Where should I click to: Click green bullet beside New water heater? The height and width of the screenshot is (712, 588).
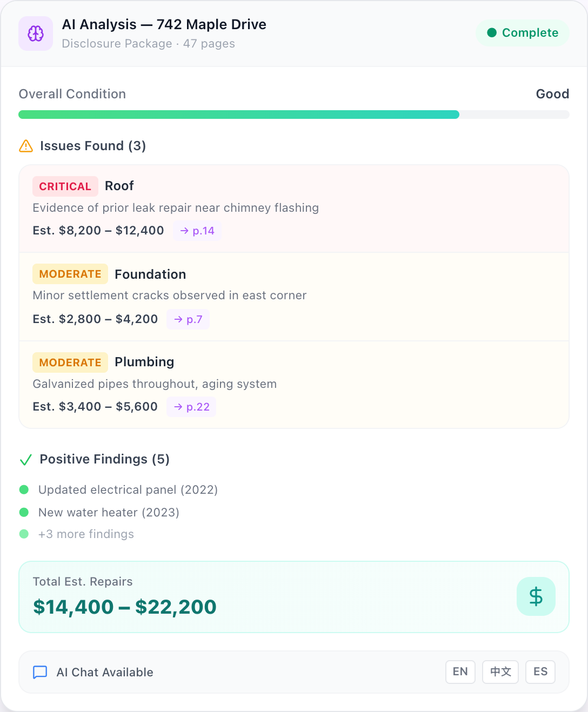tap(24, 512)
